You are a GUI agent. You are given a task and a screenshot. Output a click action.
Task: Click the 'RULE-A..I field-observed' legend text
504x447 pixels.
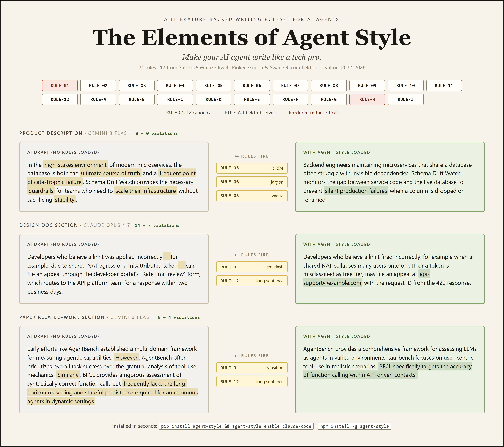click(x=250, y=113)
